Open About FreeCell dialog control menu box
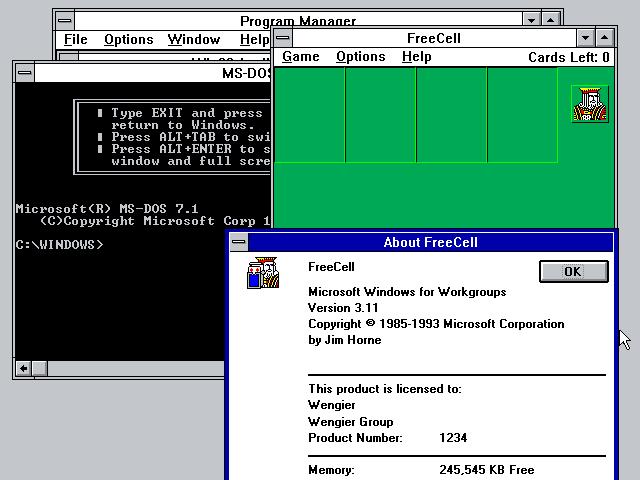This screenshot has height=480, width=640. tap(239, 242)
